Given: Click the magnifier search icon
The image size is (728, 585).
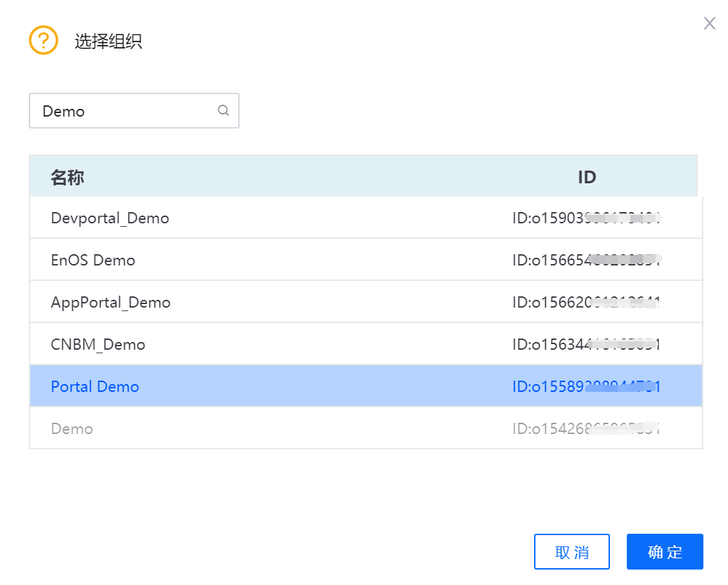Looking at the screenshot, I should tap(223, 110).
